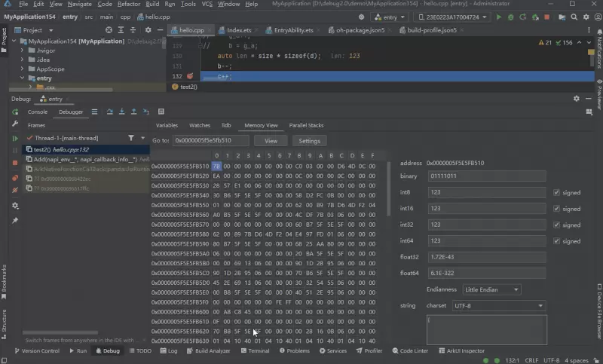Uncheck the signed checkbox for int64
The image size is (603, 364).
coord(556,240)
